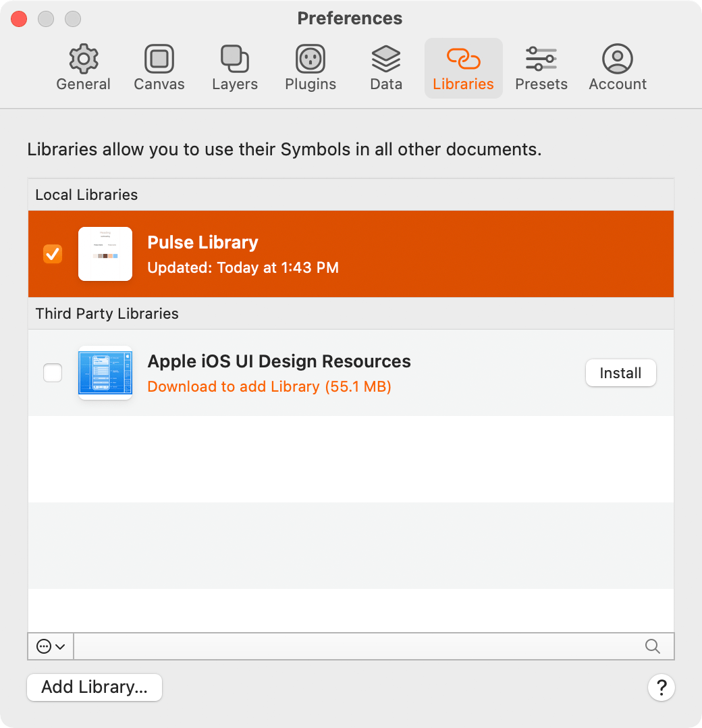Install the Apple iOS UI Design Resources library
The image size is (702, 728).
point(620,373)
